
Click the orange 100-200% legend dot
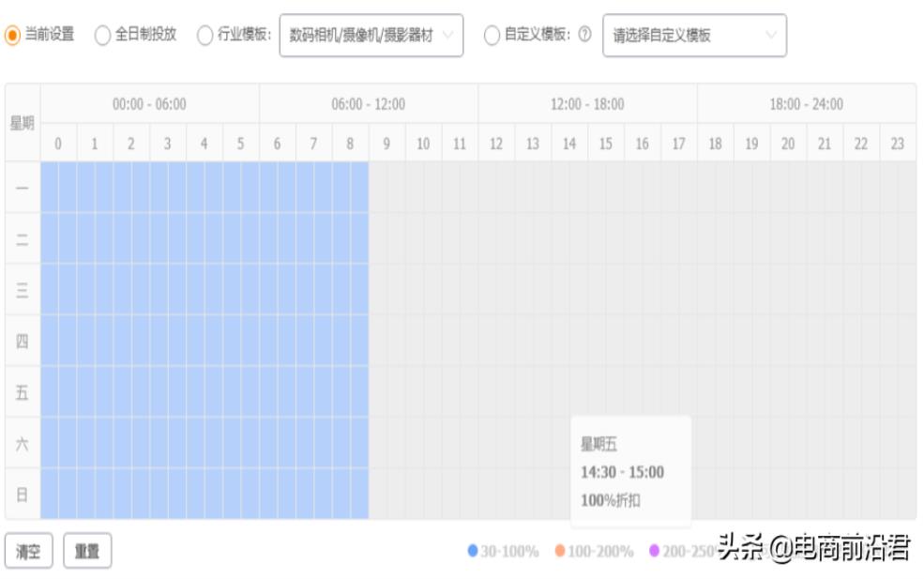pyautogui.click(x=560, y=551)
